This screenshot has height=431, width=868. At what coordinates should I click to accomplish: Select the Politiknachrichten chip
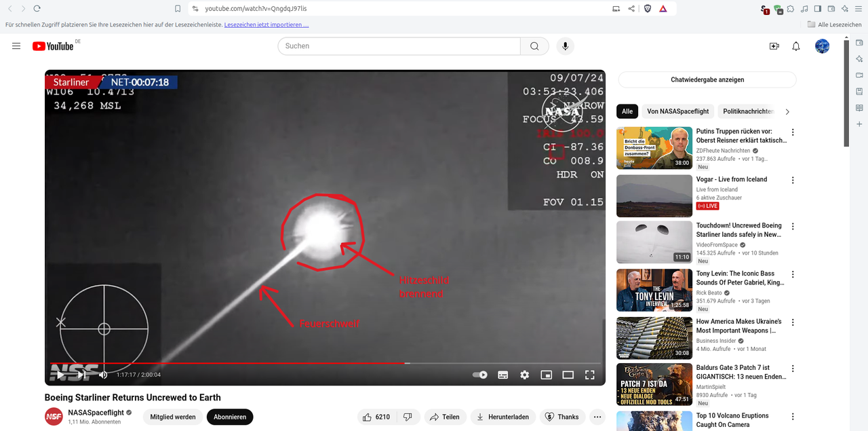coord(748,111)
